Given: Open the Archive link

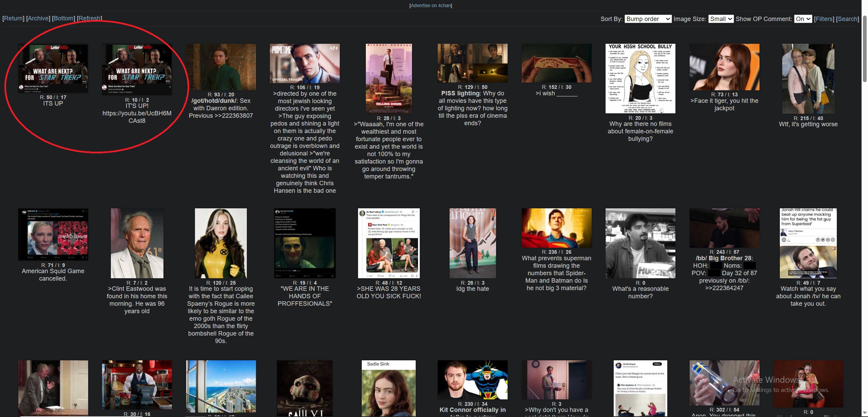Looking at the screenshot, I should pyautogui.click(x=38, y=18).
